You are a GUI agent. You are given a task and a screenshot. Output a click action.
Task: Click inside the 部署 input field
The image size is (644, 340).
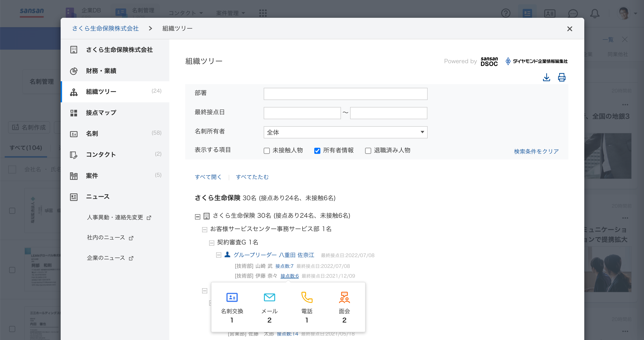pos(345,94)
